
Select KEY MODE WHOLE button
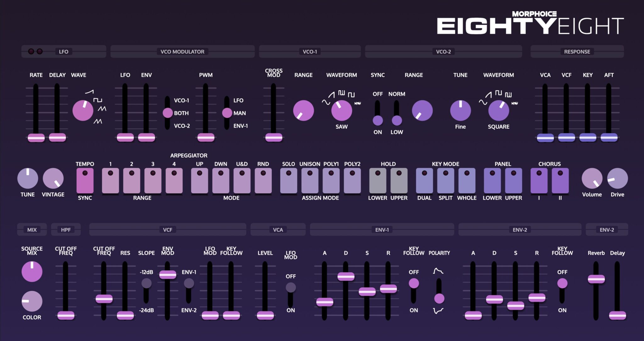tap(467, 181)
